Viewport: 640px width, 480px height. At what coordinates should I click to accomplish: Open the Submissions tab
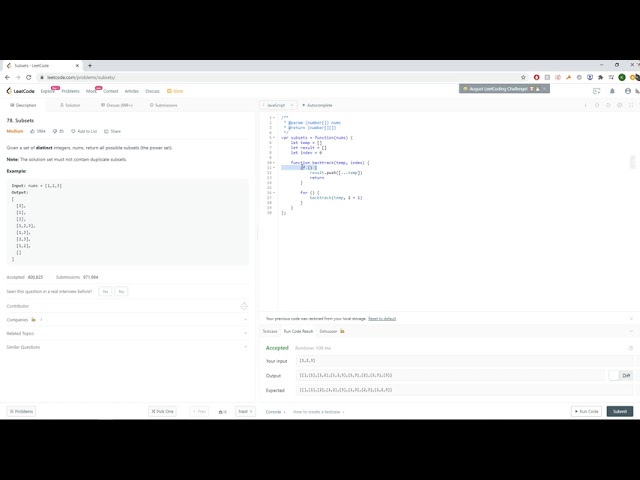tap(163, 105)
